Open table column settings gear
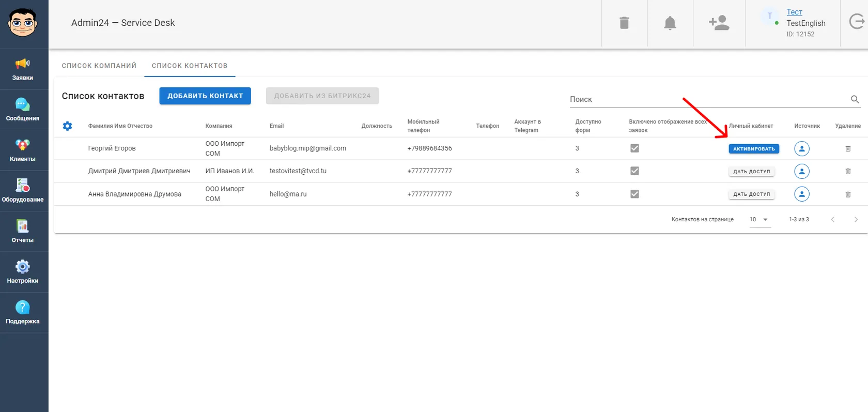 [x=67, y=126]
